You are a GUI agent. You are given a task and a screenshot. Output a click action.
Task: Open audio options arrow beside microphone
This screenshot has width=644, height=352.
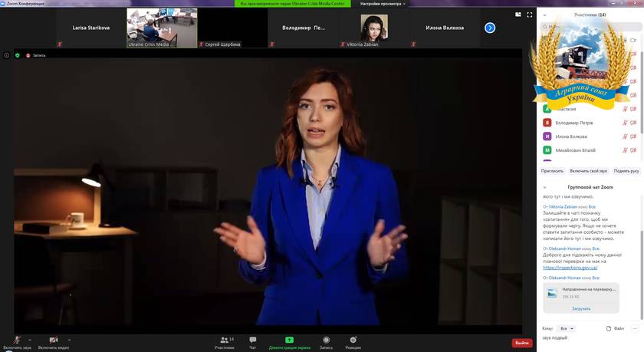[x=30, y=340]
